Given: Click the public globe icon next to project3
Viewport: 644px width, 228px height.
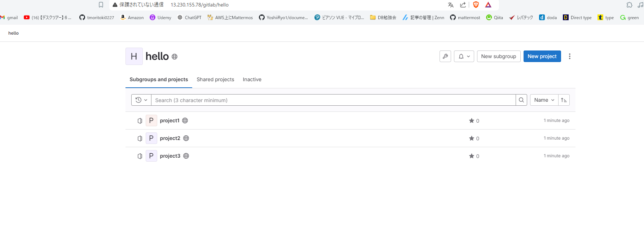Looking at the screenshot, I should [x=186, y=156].
